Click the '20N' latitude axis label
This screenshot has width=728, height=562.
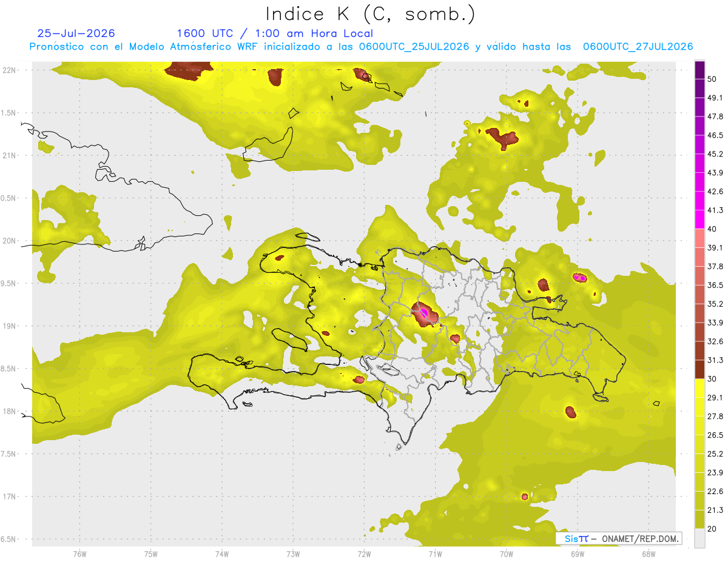click(x=9, y=241)
